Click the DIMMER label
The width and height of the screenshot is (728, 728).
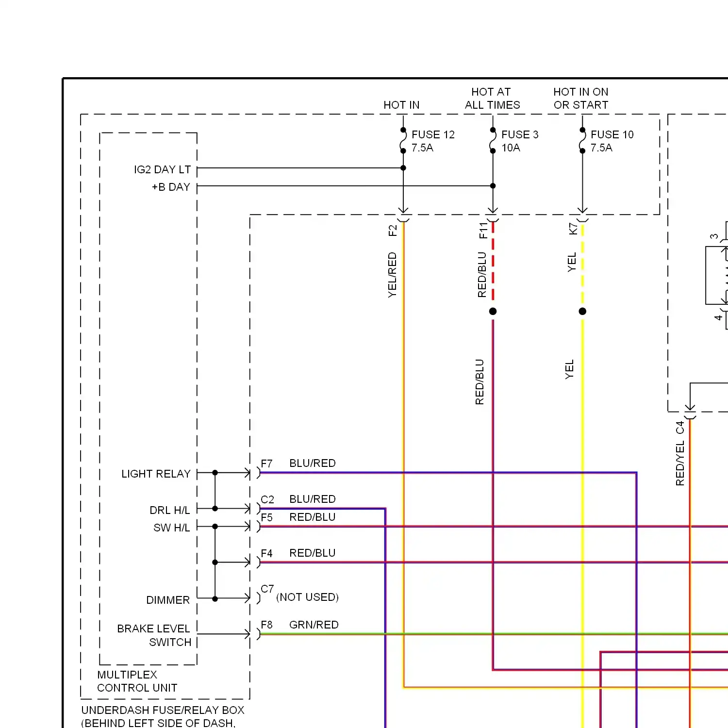click(168, 600)
